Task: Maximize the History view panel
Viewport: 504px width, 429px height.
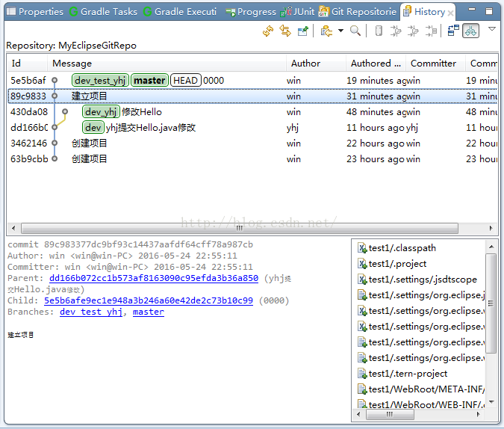Action: click(489, 11)
